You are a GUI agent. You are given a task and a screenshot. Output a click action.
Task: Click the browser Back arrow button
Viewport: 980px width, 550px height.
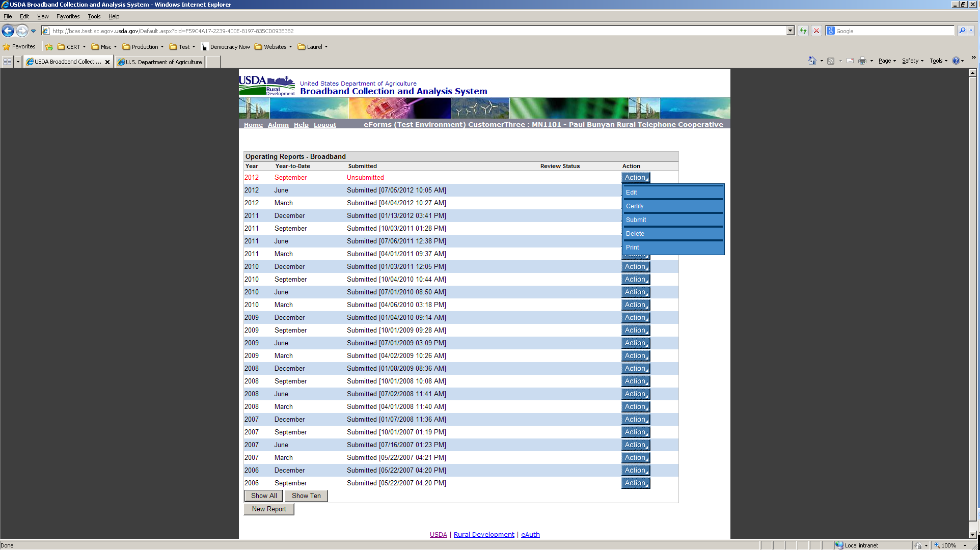[8, 31]
